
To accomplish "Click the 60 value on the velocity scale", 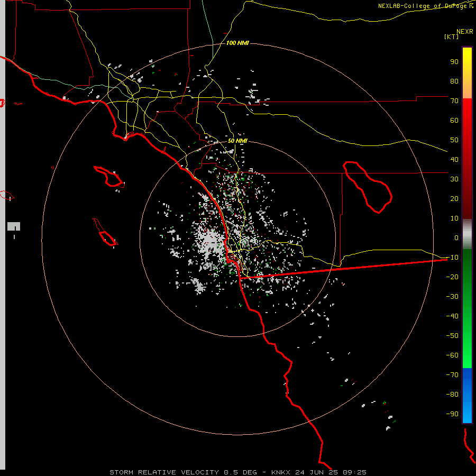I will point(454,121).
